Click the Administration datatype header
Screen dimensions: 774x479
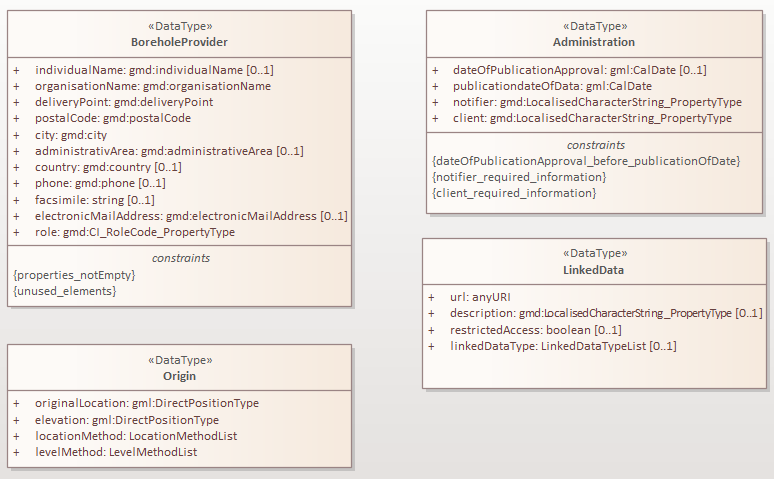pyautogui.click(x=593, y=42)
